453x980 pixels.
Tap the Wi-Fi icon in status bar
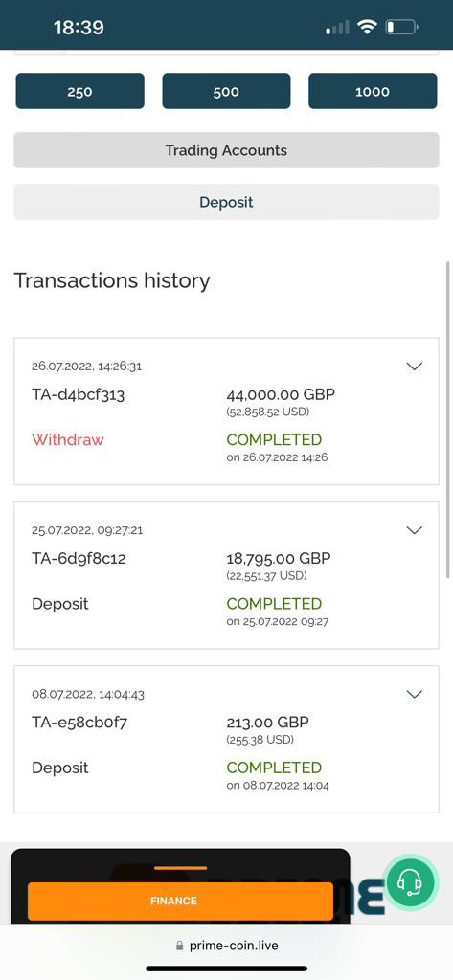[367, 27]
